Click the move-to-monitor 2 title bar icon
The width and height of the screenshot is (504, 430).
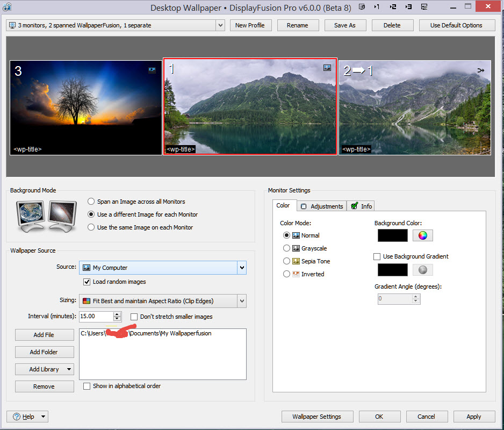click(x=393, y=7)
